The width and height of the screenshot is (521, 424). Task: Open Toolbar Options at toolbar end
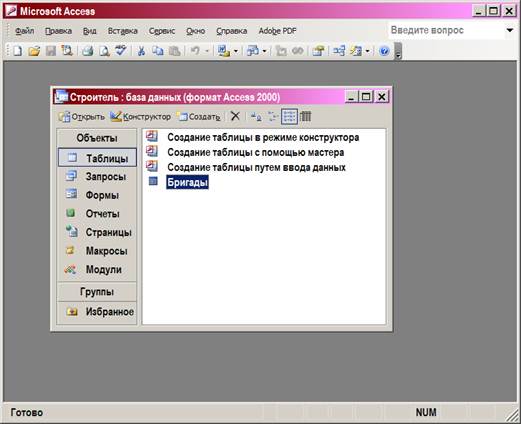click(398, 52)
